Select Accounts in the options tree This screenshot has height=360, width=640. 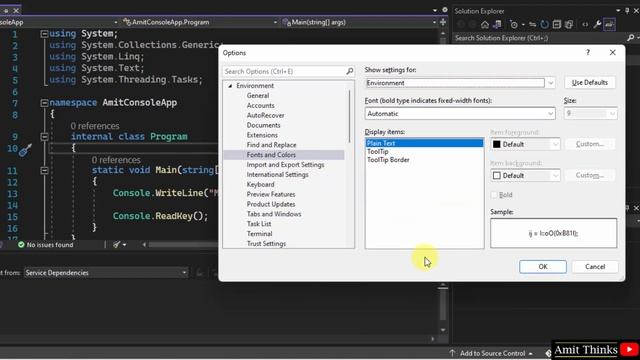[260, 105]
